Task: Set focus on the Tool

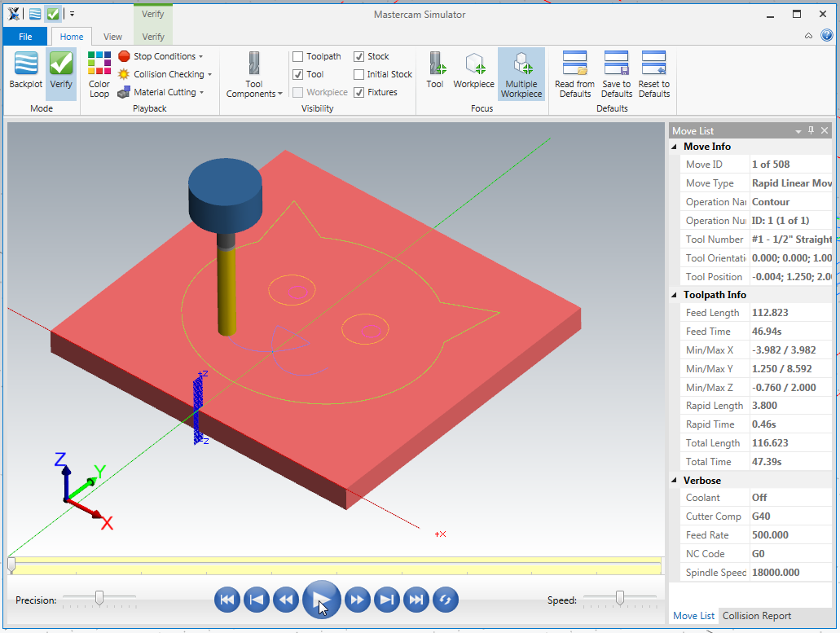Action: coord(435,72)
